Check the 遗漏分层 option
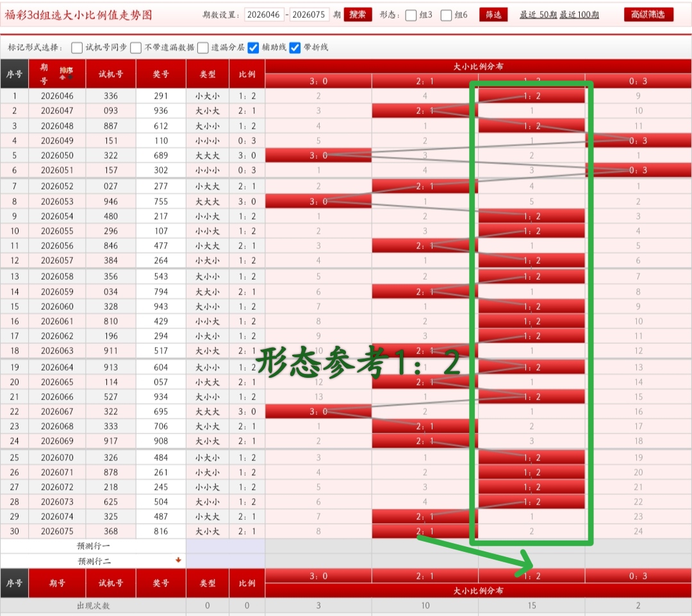Viewport: 692px width, 616px height. (203, 47)
